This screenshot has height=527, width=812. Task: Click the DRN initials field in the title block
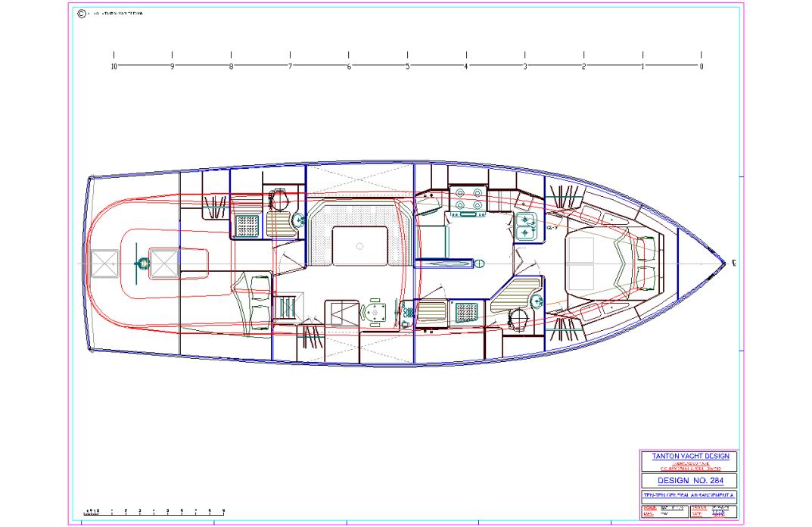(x=648, y=514)
